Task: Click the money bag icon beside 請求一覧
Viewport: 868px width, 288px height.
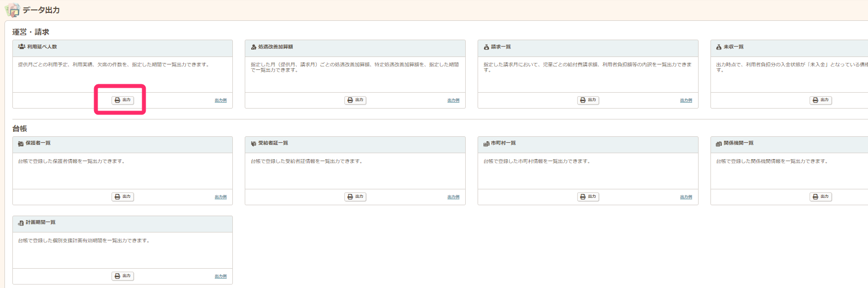Action: coord(487,47)
